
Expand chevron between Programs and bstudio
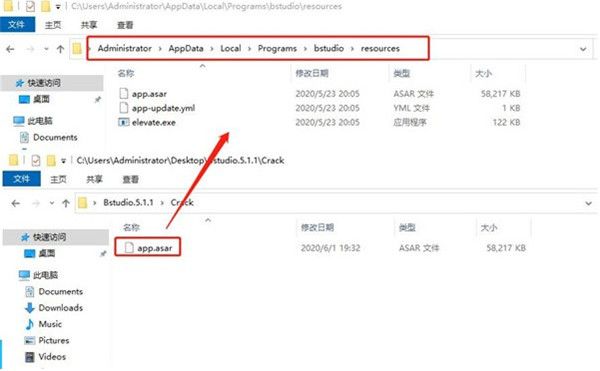point(305,49)
